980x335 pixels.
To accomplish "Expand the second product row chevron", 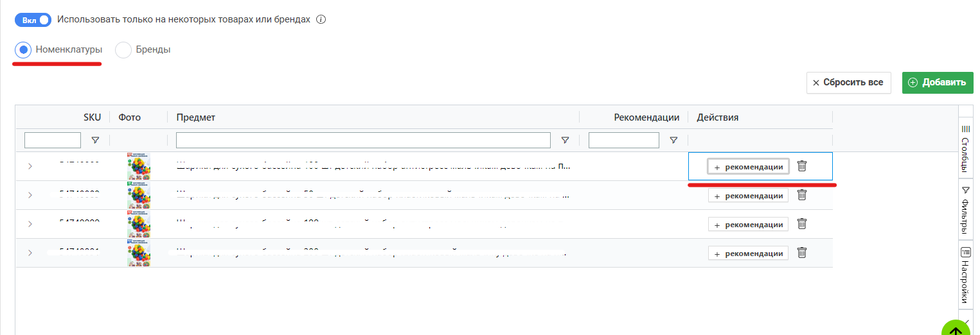I will coord(30,195).
